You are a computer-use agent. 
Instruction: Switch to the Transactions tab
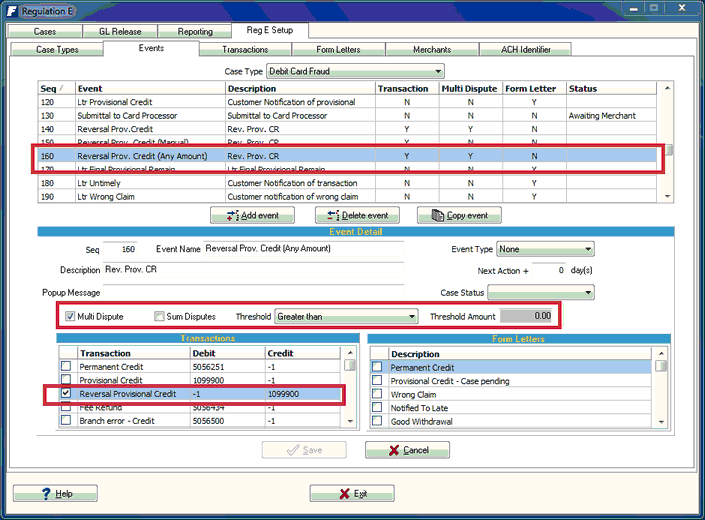click(245, 49)
